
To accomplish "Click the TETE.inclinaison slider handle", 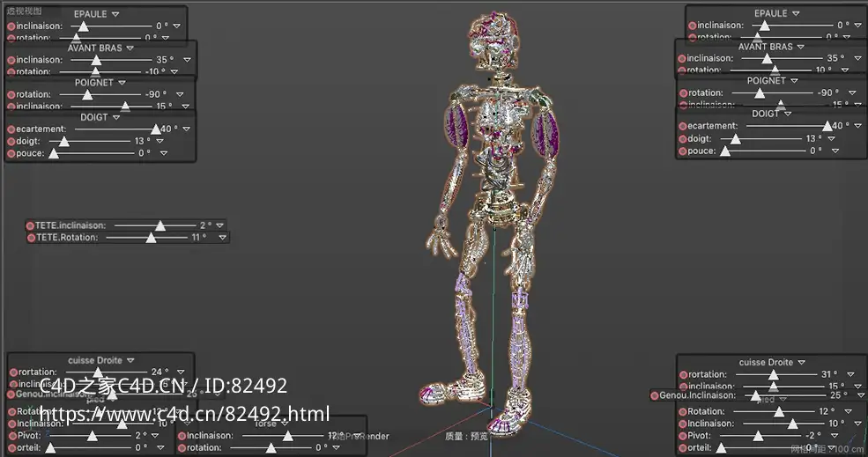I will [160, 225].
